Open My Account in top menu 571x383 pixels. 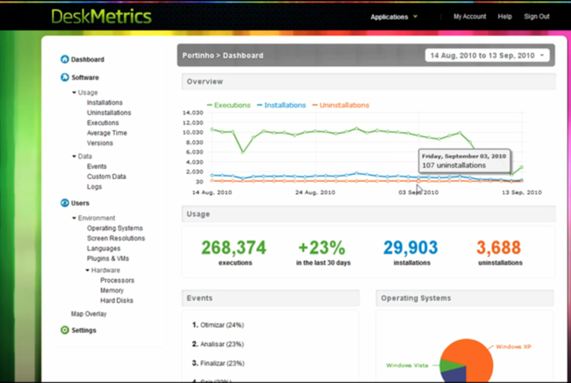(469, 16)
